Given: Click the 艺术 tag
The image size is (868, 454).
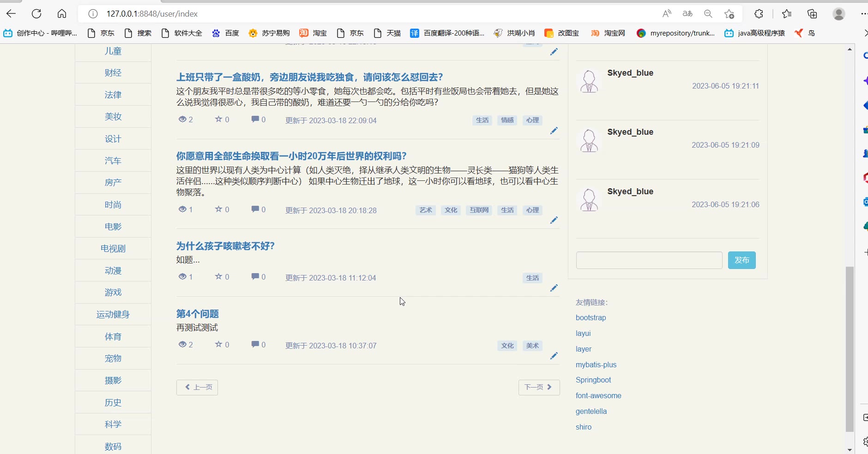Looking at the screenshot, I should click(426, 210).
